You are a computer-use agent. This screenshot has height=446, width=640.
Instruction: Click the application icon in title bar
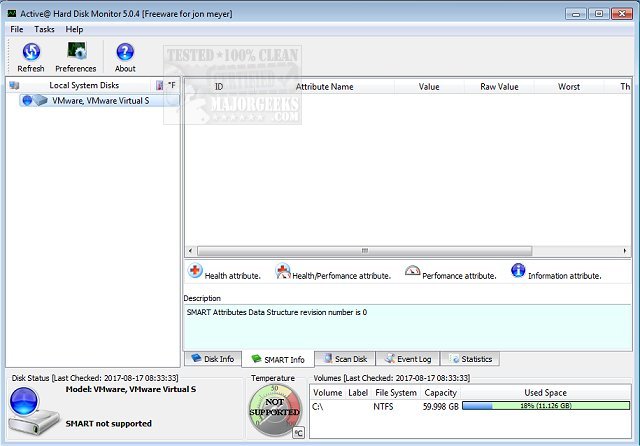coord(12,13)
